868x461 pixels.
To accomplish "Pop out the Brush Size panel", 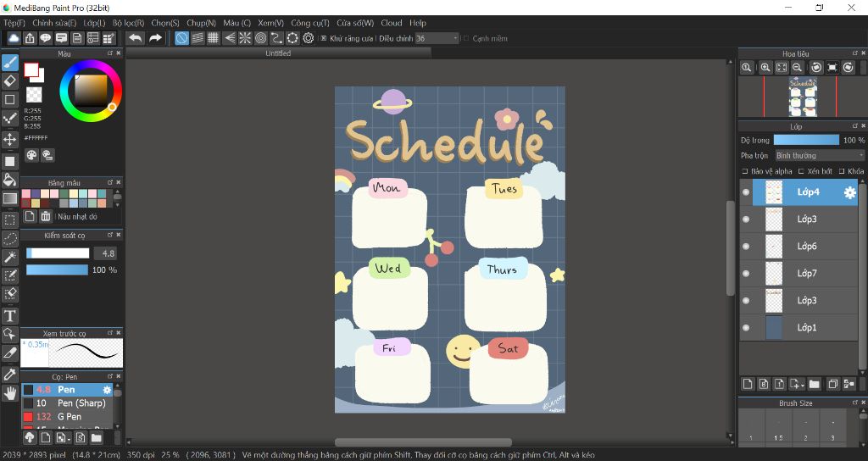I will pos(854,403).
